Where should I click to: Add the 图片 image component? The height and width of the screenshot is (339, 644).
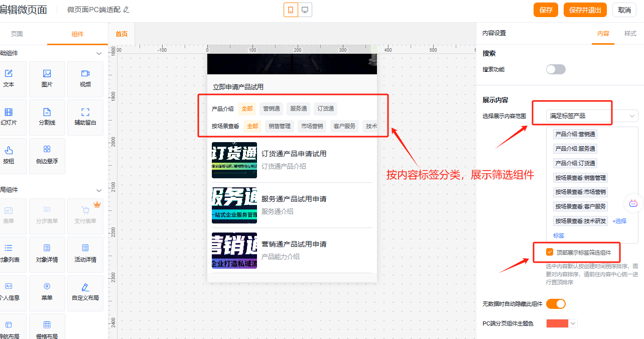coord(47,79)
